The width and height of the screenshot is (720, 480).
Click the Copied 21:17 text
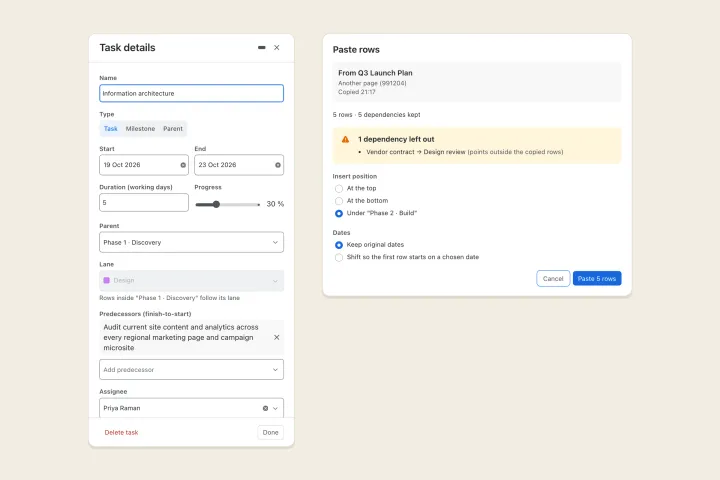tap(357, 92)
